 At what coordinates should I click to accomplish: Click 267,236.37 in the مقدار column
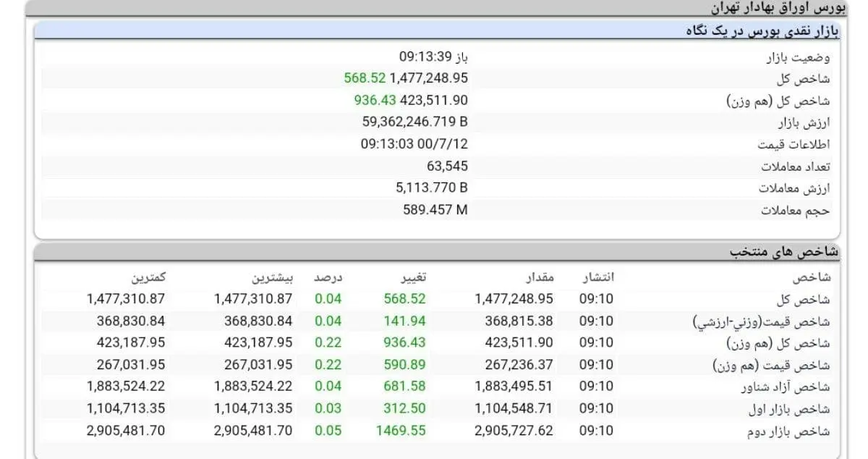[x=519, y=364]
